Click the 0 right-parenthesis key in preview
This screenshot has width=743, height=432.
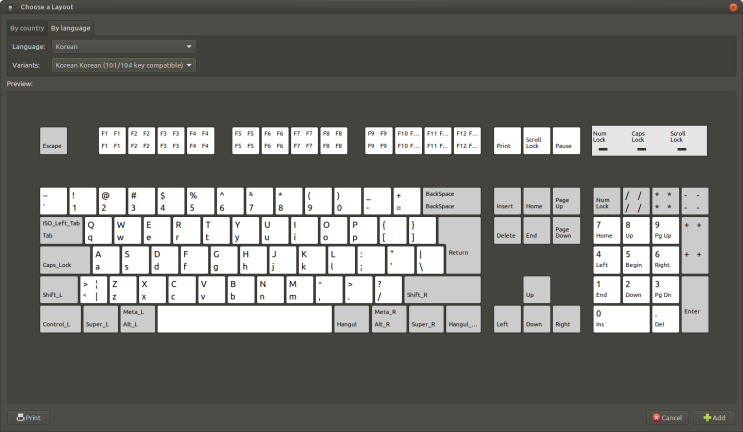point(348,201)
